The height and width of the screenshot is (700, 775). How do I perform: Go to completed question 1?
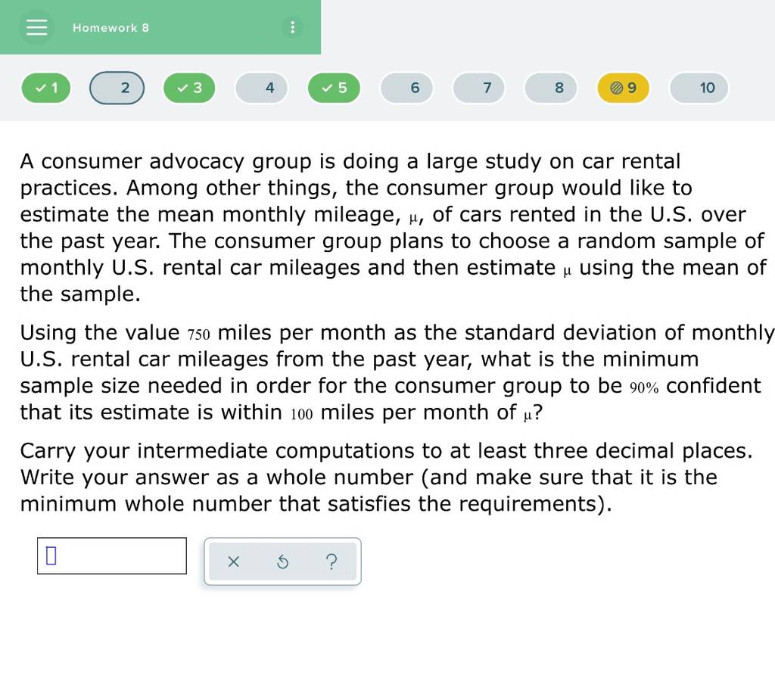coord(46,88)
